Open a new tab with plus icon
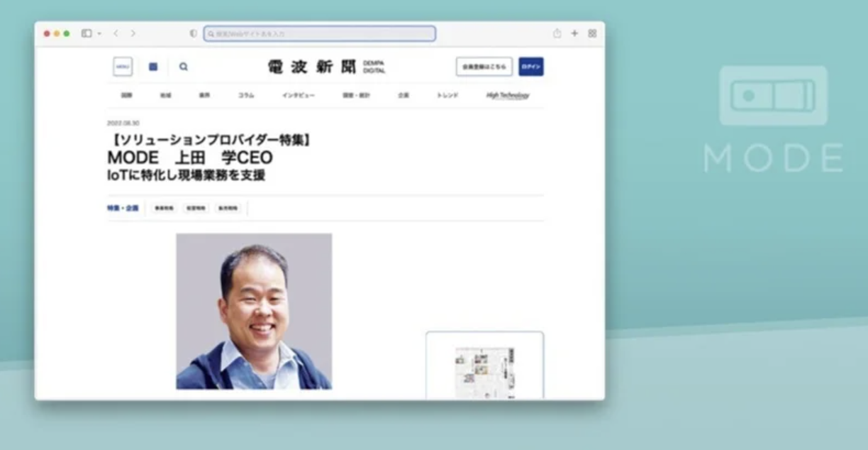The height and width of the screenshot is (450, 868). tap(575, 33)
